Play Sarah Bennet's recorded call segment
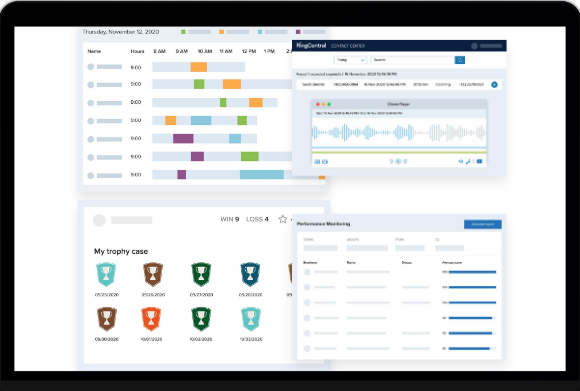The width and height of the screenshot is (580, 391). click(x=494, y=85)
